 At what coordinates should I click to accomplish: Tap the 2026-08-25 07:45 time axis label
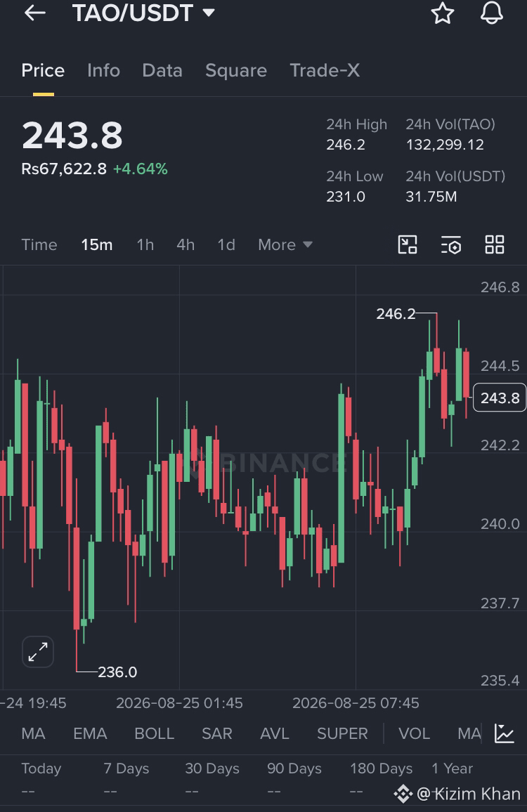[x=356, y=703]
